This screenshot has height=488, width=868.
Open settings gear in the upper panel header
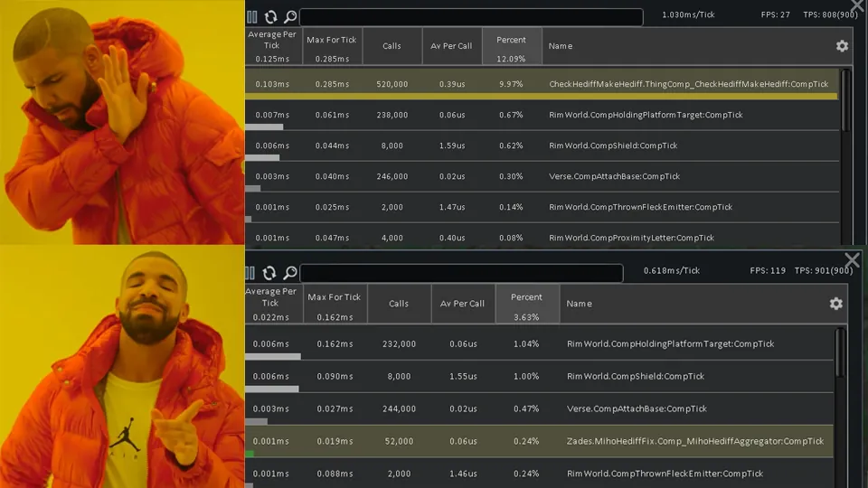pos(842,46)
